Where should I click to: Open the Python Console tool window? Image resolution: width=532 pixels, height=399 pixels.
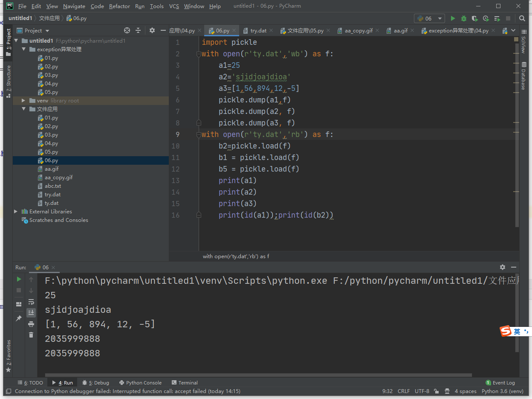[x=141, y=383]
